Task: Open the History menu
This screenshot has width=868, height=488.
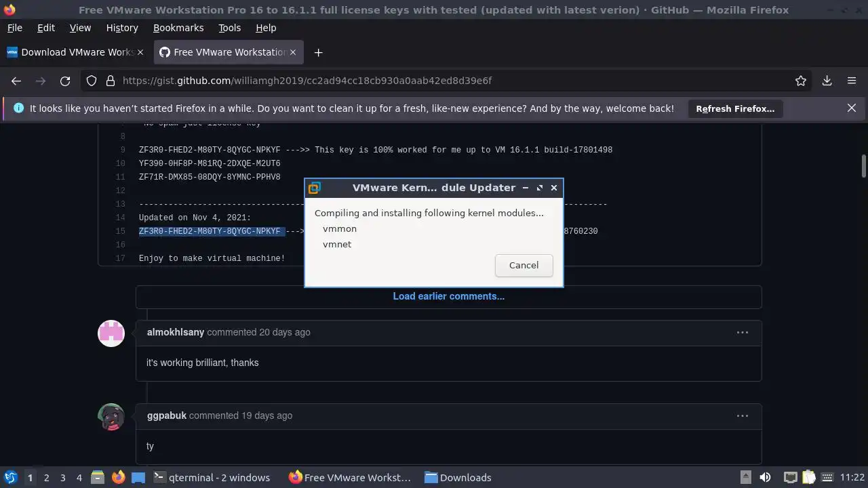Action: coord(122,28)
